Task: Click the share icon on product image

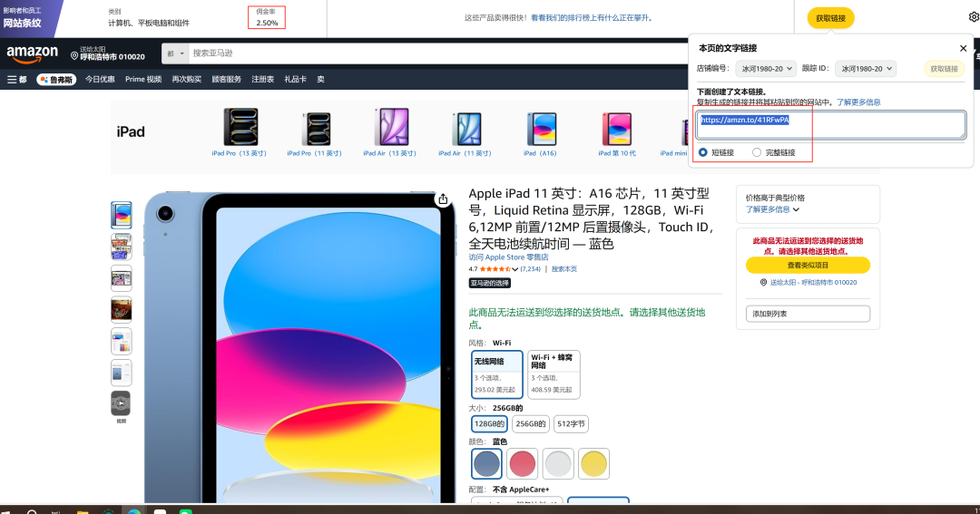Action: pos(443,199)
